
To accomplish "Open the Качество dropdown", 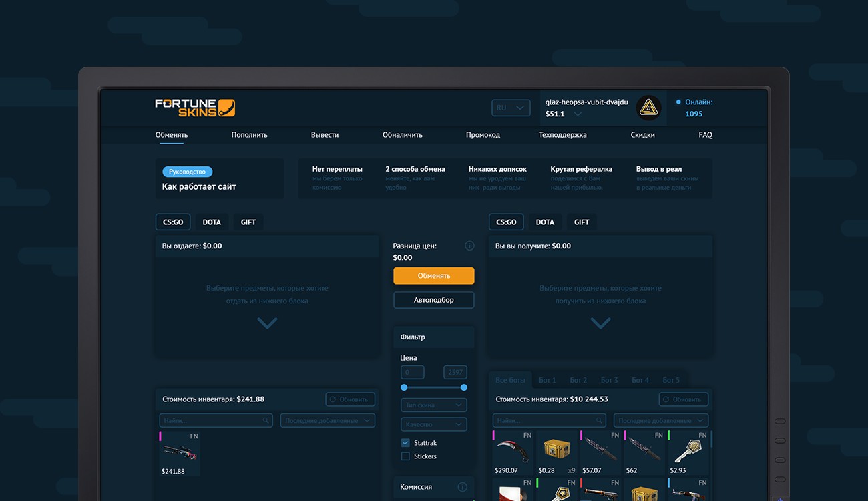I will (434, 424).
